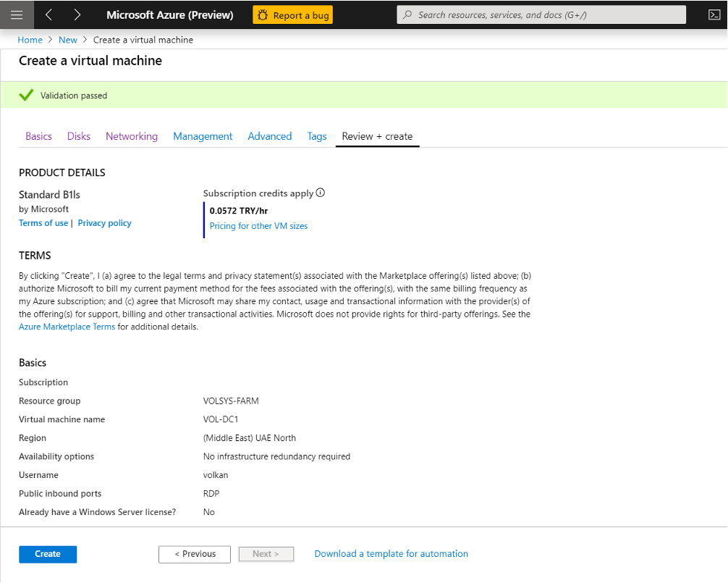Navigate to New breadcrumb link
Image resolution: width=728 pixels, height=583 pixels.
tap(68, 40)
